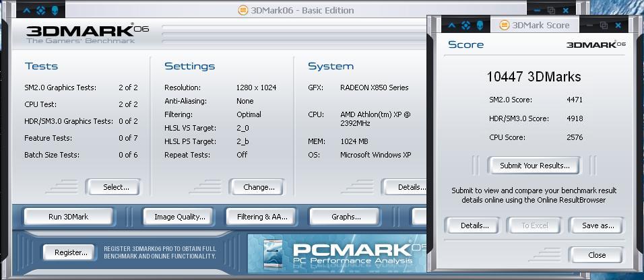Open the Graphs... dialog

pos(346,217)
